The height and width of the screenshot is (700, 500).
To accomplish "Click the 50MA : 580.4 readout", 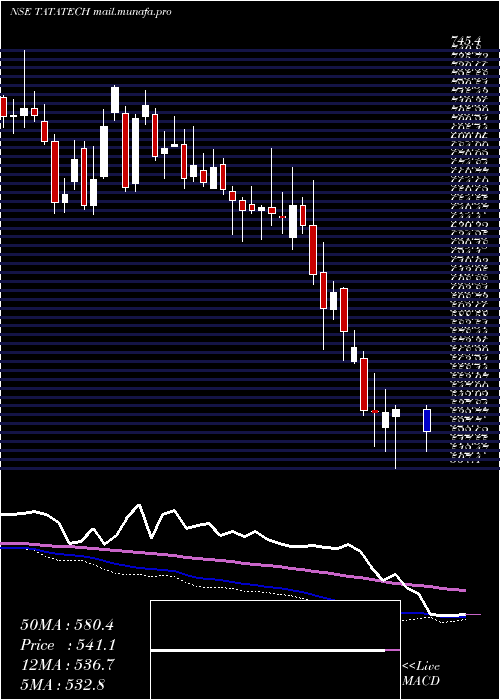I will coord(67,625).
